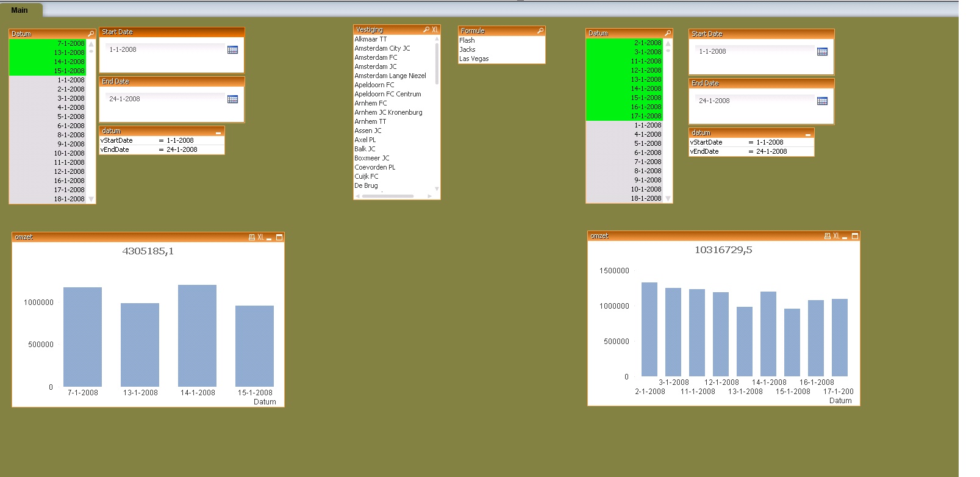The image size is (980, 477).
Task: Click scroll-up arrow of left Datum list
Action: 91,43
